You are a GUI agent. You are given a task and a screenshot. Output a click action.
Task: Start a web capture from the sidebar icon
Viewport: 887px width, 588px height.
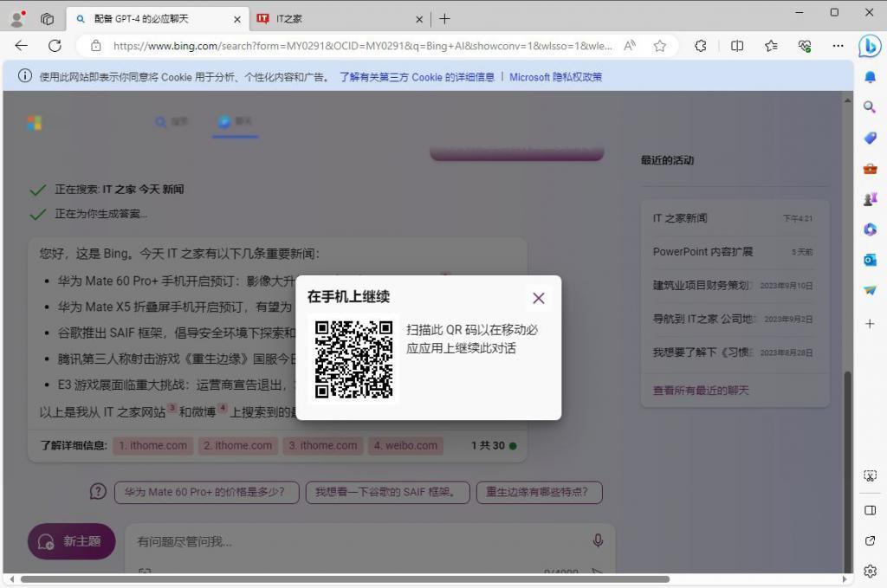870,475
